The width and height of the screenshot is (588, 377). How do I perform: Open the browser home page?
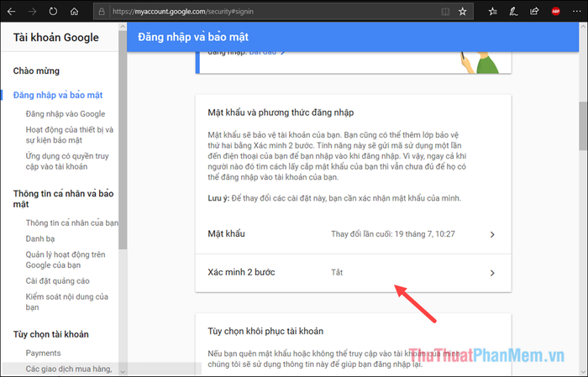point(74,12)
